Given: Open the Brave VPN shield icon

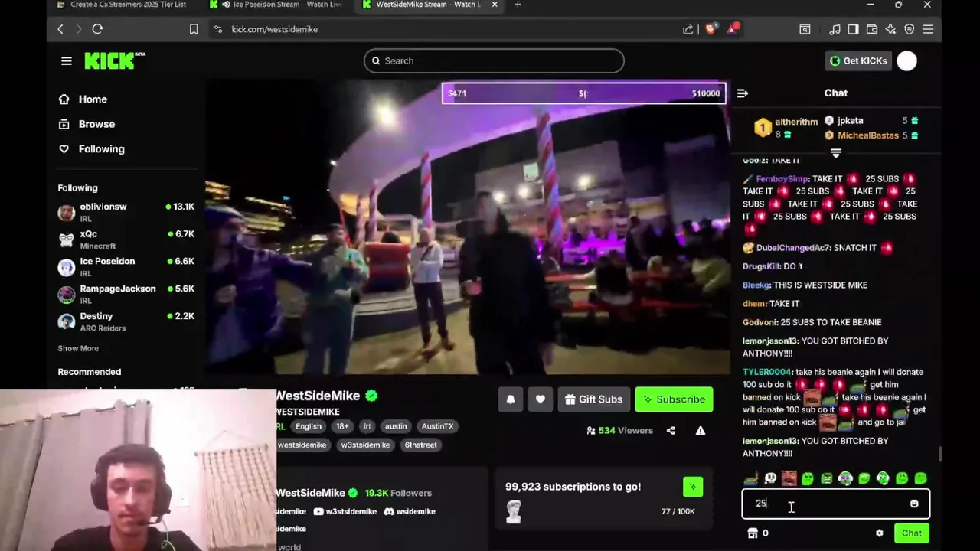Looking at the screenshot, I should pos(910,29).
